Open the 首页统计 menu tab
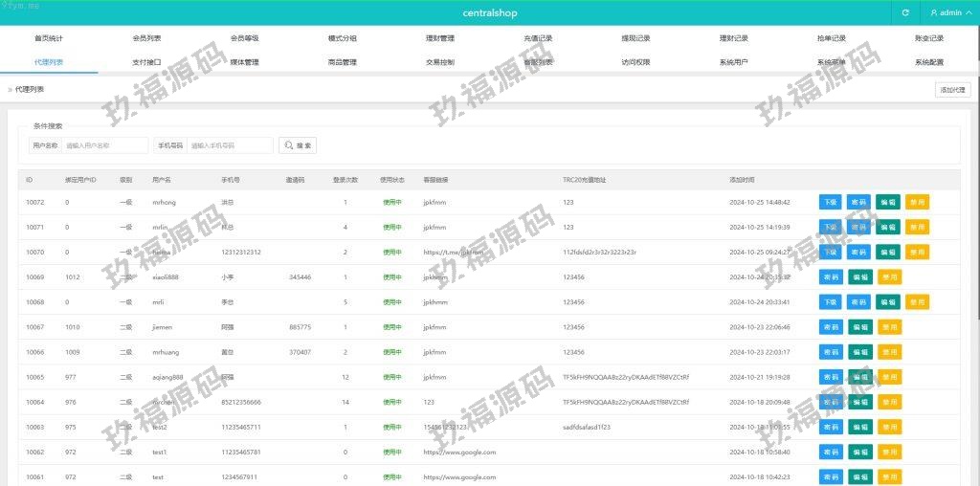Viewport: 980px width, 486px height. (x=49, y=38)
